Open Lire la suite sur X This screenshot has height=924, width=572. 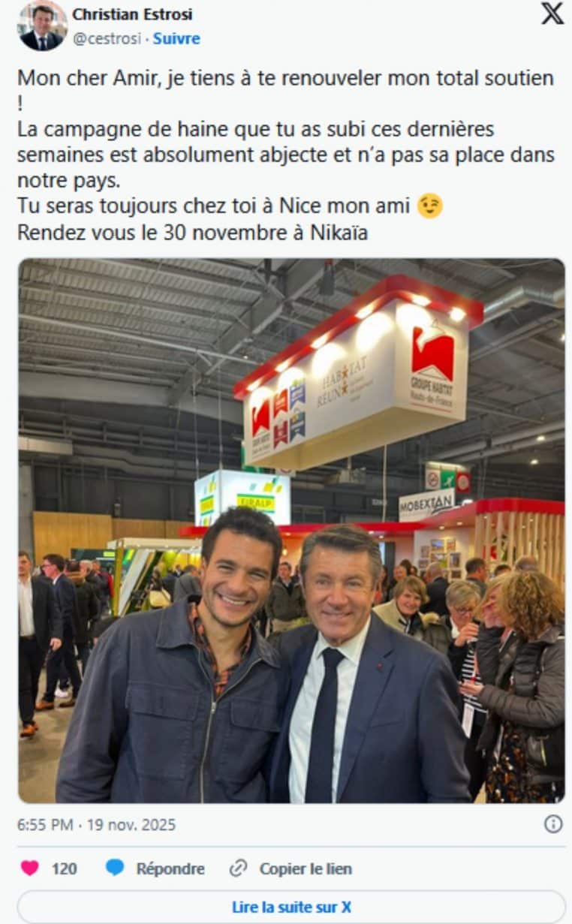[x=291, y=907]
